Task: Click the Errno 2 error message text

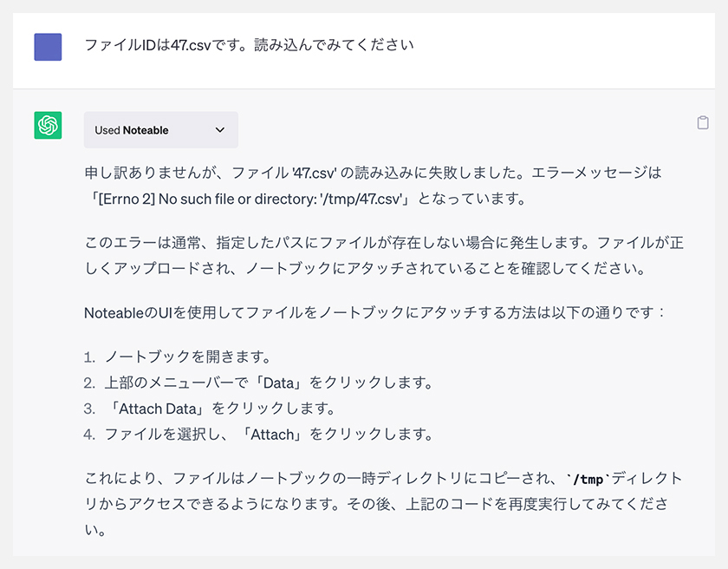Action: (x=250, y=199)
